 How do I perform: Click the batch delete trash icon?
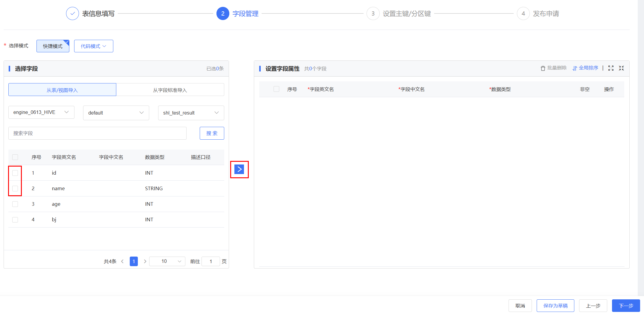pyautogui.click(x=543, y=68)
